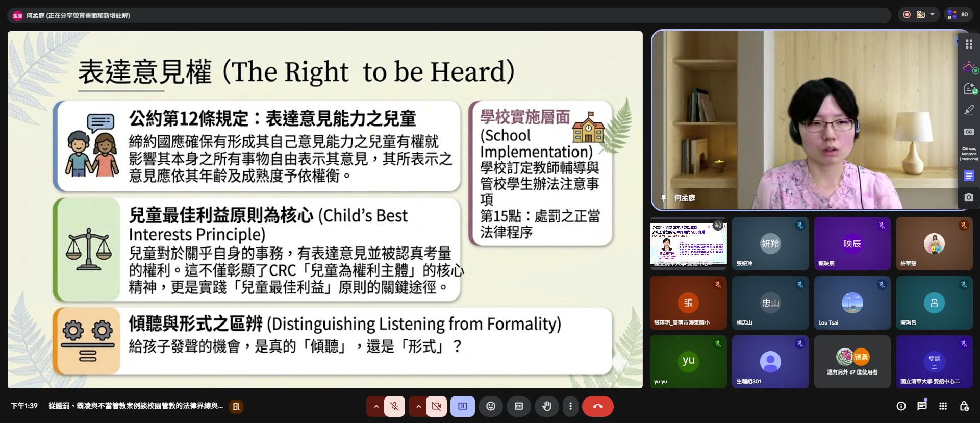
Task: Select the Chinese Mandarin (Traditional) caption language
Action: pyautogui.click(x=969, y=154)
